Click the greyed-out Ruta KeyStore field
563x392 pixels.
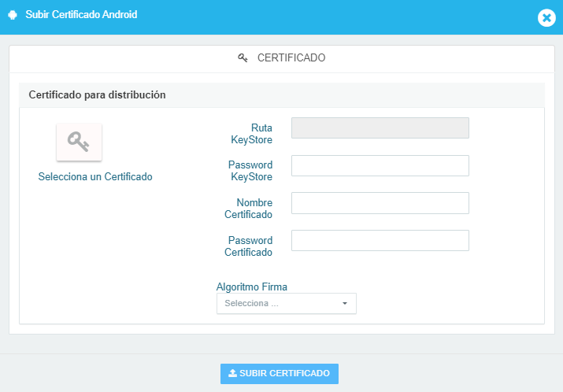(380, 128)
